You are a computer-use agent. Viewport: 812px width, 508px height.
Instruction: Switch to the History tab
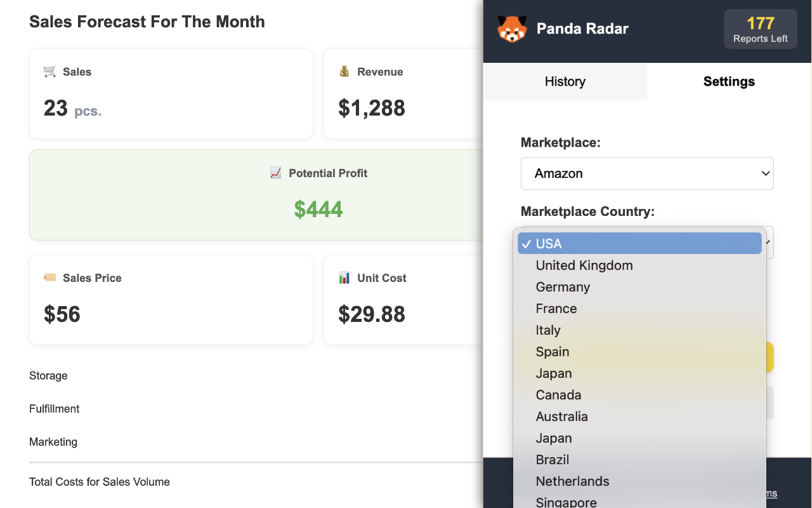pyautogui.click(x=565, y=81)
